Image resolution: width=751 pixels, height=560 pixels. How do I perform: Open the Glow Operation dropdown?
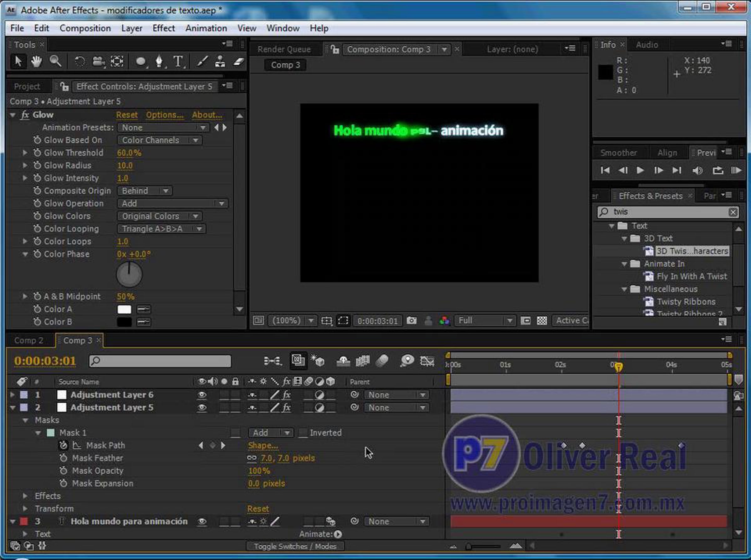point(173,203)
